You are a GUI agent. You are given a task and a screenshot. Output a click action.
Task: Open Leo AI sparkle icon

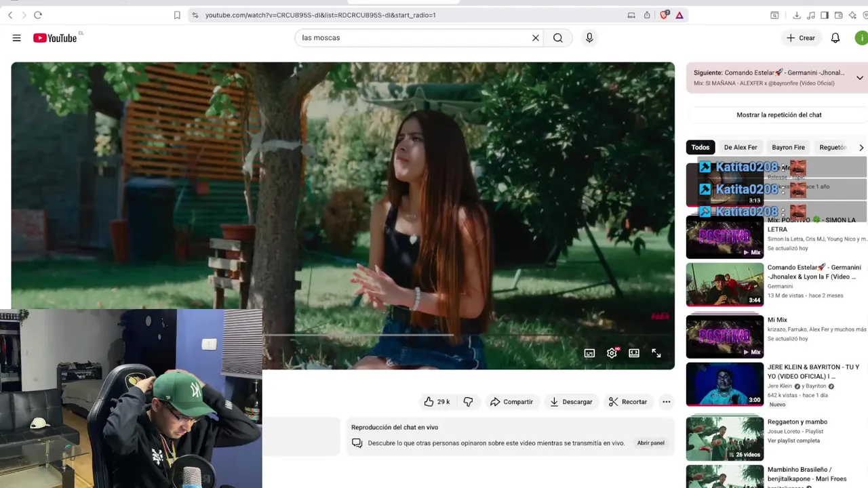coord(852,15)
